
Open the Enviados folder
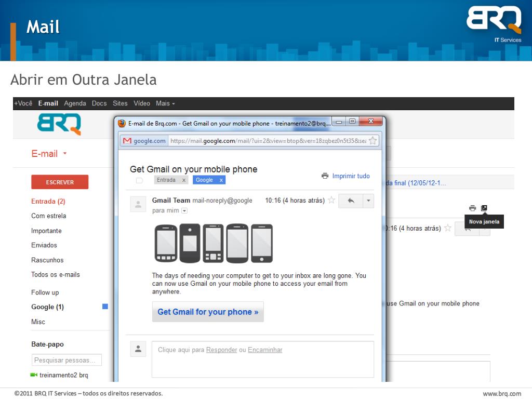click(44, 245)
